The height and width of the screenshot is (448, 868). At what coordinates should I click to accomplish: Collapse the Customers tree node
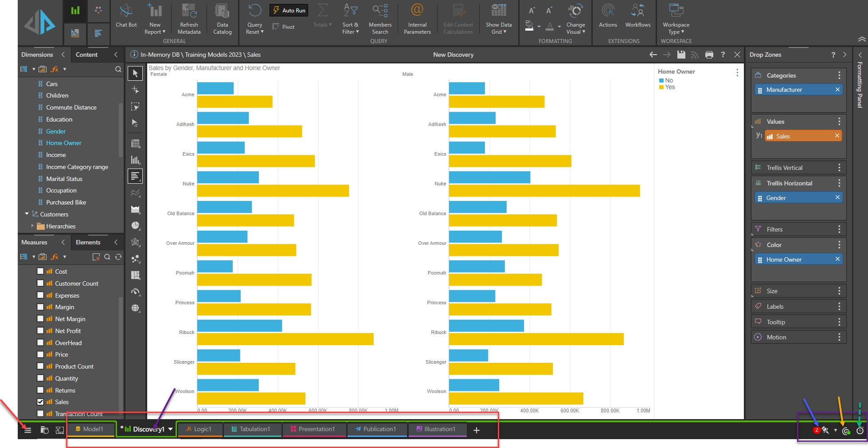(27, 214)
